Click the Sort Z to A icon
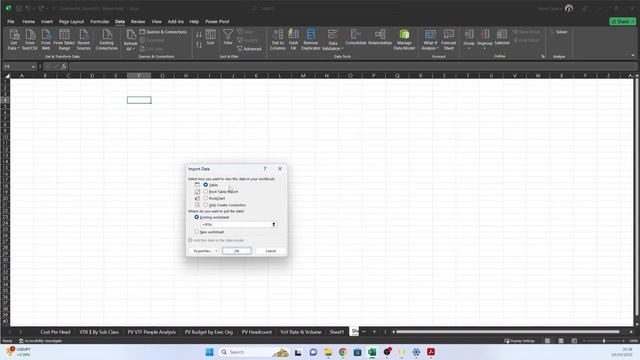This screenshot has width=640, height=360. pos(199,45)
